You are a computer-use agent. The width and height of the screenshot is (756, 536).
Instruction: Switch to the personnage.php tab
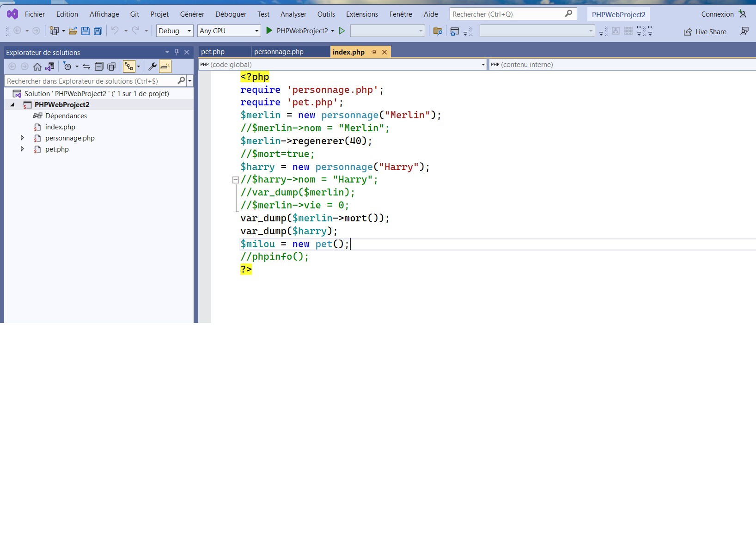[279, 52]
